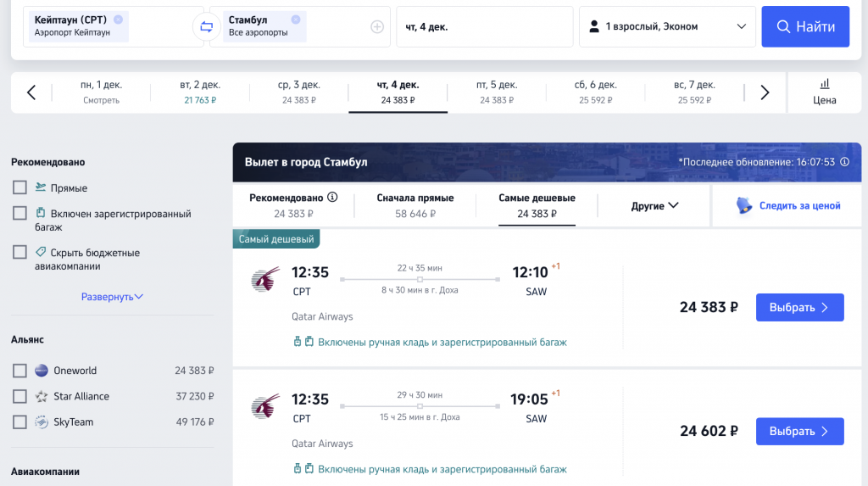Viewport: 868px width, 486px height.
Task: Click luggage icon beside Включен зарегистрированный багаж filter
Action: pyautogui.click(x=41, y=213)
